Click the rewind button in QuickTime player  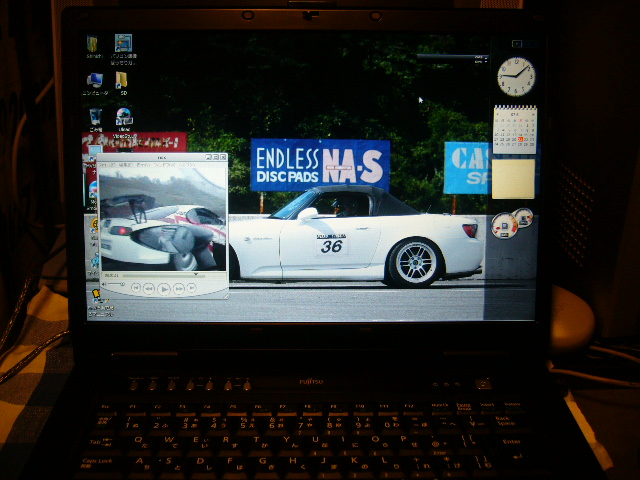click(x=149, y=289)
